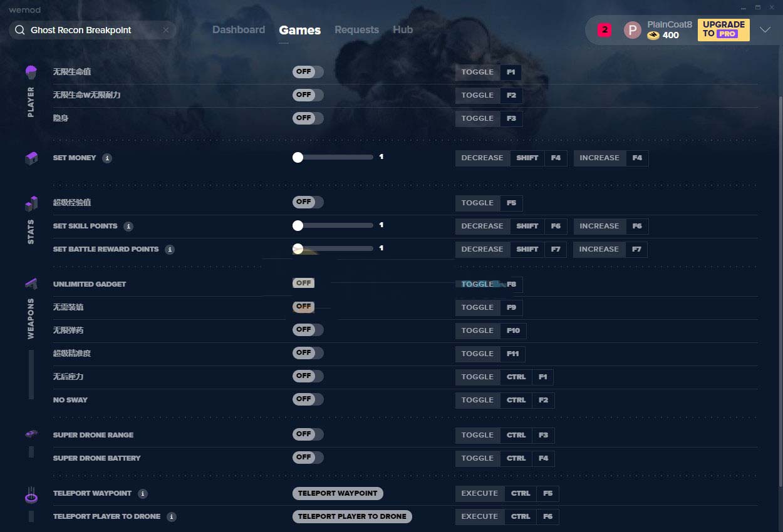783x532 pixels.
Task: Click the SUPER DRONE RANGE label
Action: click(93, 435)
